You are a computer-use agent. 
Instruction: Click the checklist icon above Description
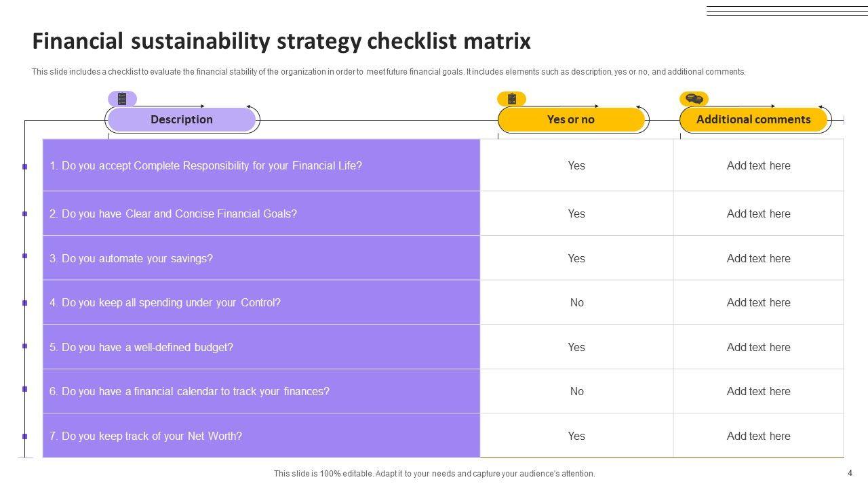[x=122, y=99]
